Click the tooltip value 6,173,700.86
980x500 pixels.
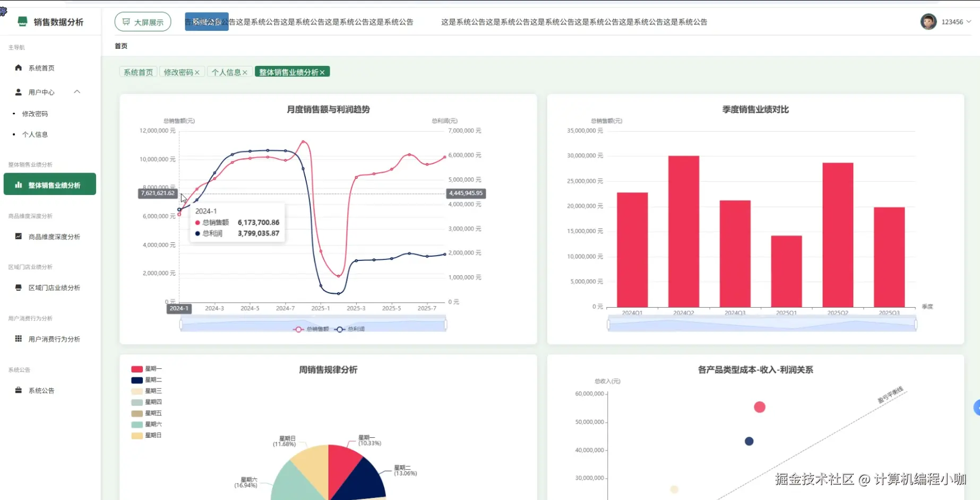pyautogui.click(x=259, y=223)
